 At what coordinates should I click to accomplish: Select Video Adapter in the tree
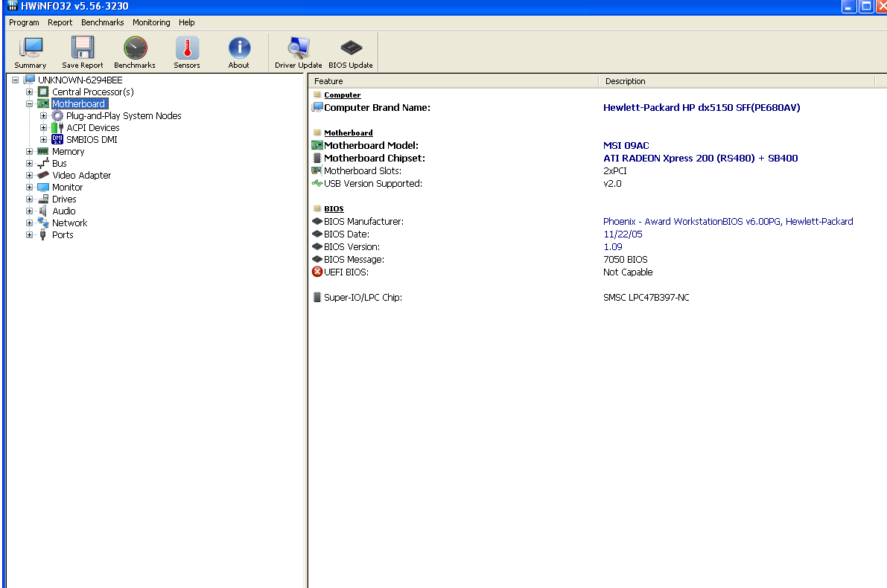tap(81, 176)
